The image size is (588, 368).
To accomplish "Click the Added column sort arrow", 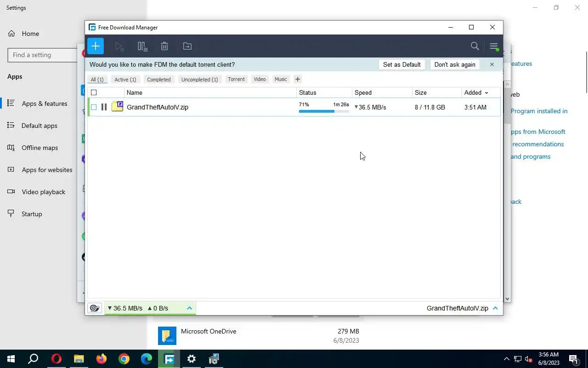I will pyautogui.click(x=486, y=93).
